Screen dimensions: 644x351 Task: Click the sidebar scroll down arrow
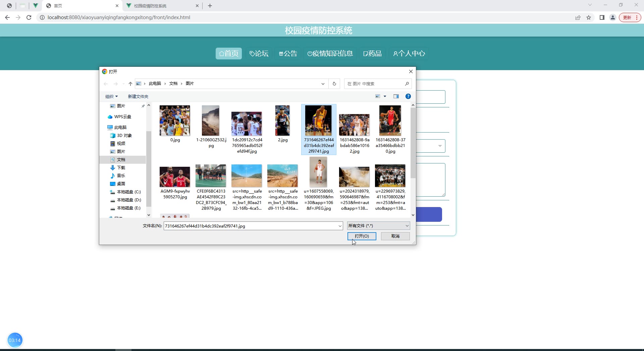point(149,215)
